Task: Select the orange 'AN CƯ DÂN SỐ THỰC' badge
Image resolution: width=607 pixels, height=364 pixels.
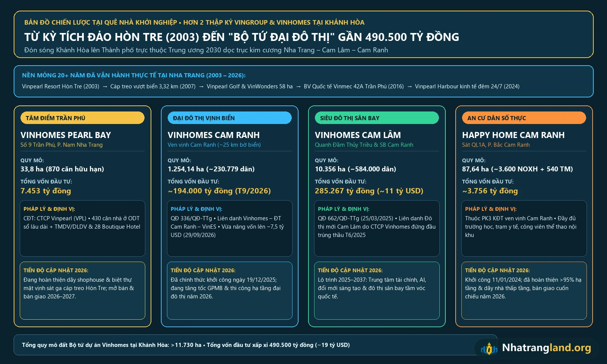Action: (x=524, y=118)
